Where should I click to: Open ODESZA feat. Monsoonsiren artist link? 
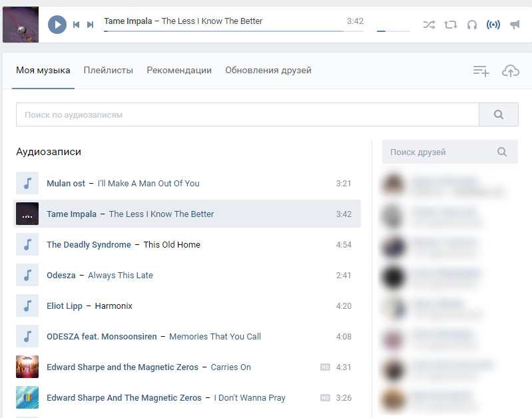coord(102,337)
